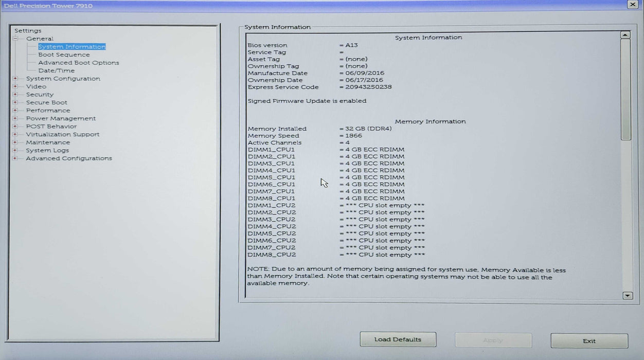Expand the POST Behavior node
Image resolution: width=644 pixels, height=360 pixels.
pos(15,127)
